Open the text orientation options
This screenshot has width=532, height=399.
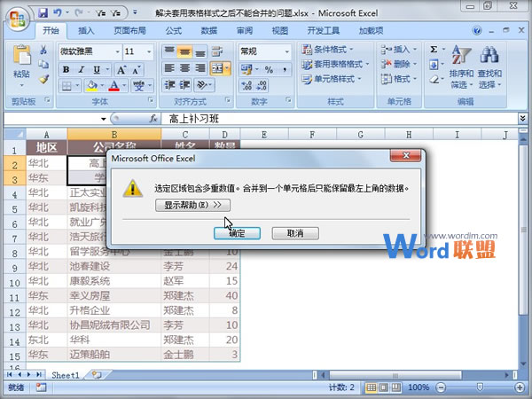pyautogui.click(x=204, y=85)
